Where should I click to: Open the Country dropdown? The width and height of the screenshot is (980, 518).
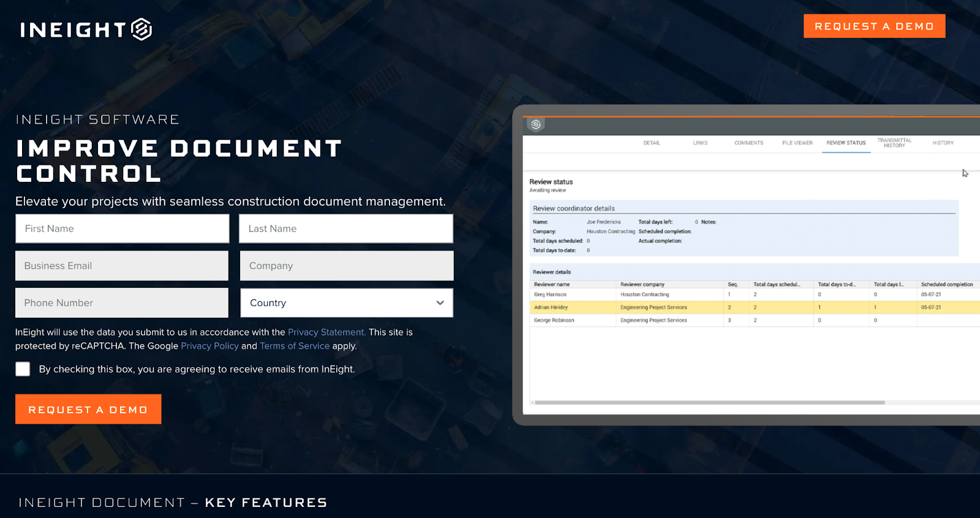point(347,302)
